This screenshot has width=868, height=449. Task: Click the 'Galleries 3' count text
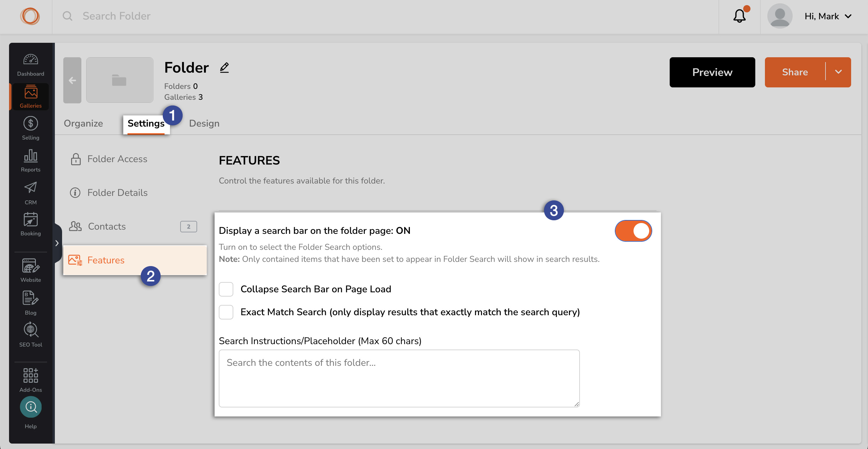coord(183,97)
